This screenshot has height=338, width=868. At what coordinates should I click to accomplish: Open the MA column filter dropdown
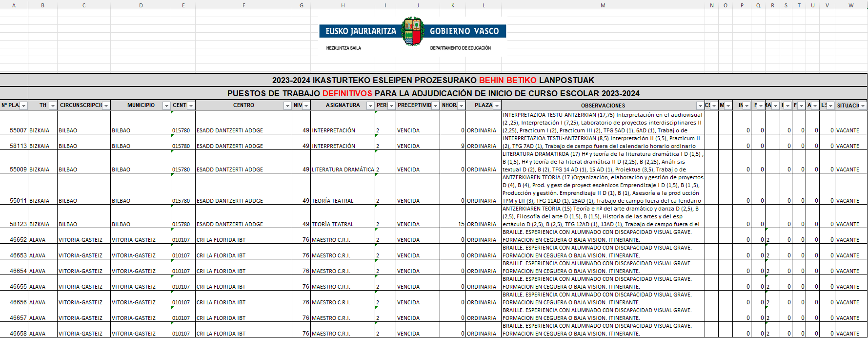tap(775, 106)
